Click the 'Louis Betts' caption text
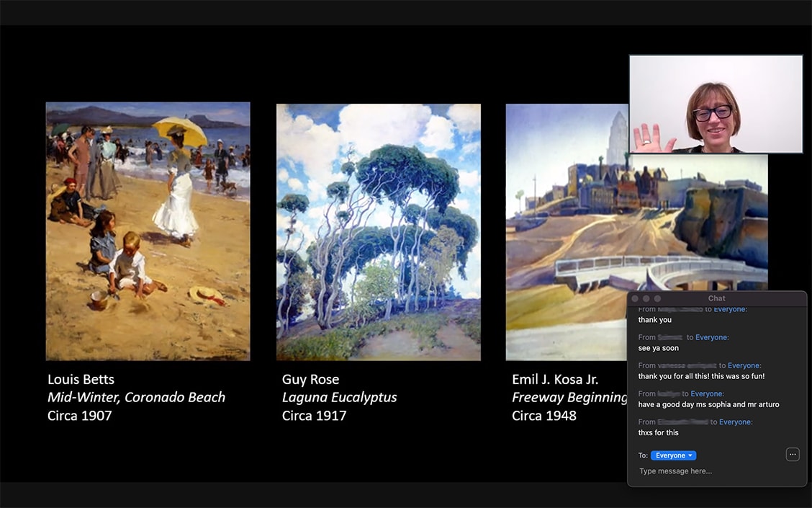Image resolution: width=812 pixels, height=508 pixels. [x=81, y=380]
